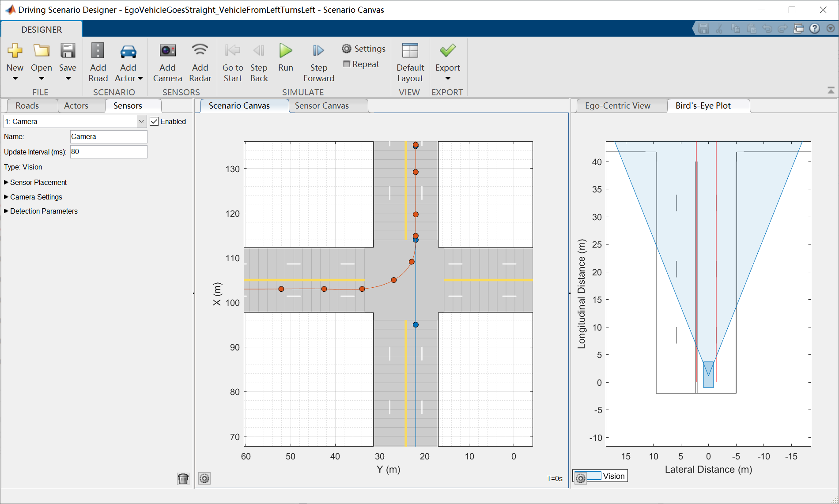Click quick access Paste icon
The height and width of the screenshot is (504, 839).
point(751,29)
